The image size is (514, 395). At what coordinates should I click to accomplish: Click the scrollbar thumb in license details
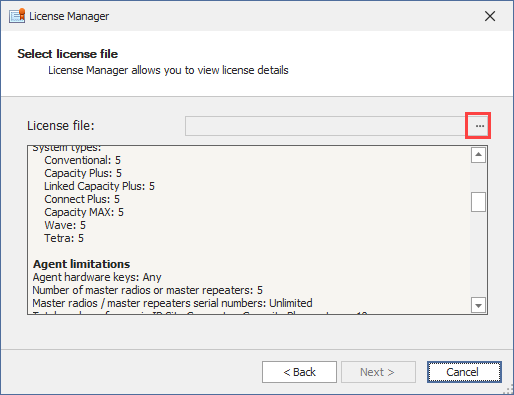(478, 202)
